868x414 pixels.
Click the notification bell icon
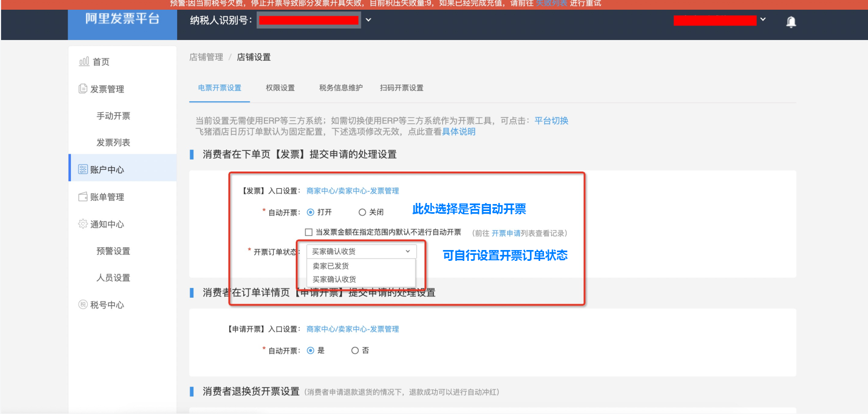click(x=791, y=22)
